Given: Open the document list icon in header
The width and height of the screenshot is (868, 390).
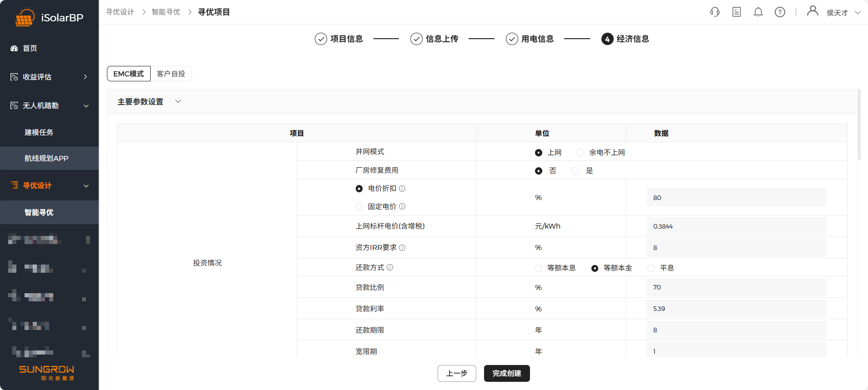Looking at the screenshot, I should pyautogui.click(x=737, y=12).
